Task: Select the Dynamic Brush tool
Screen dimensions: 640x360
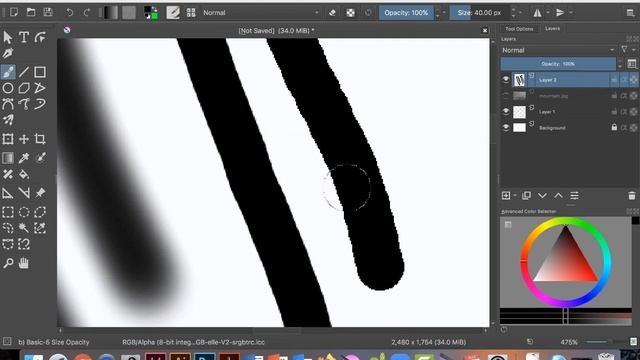Action: pos(40,104)
